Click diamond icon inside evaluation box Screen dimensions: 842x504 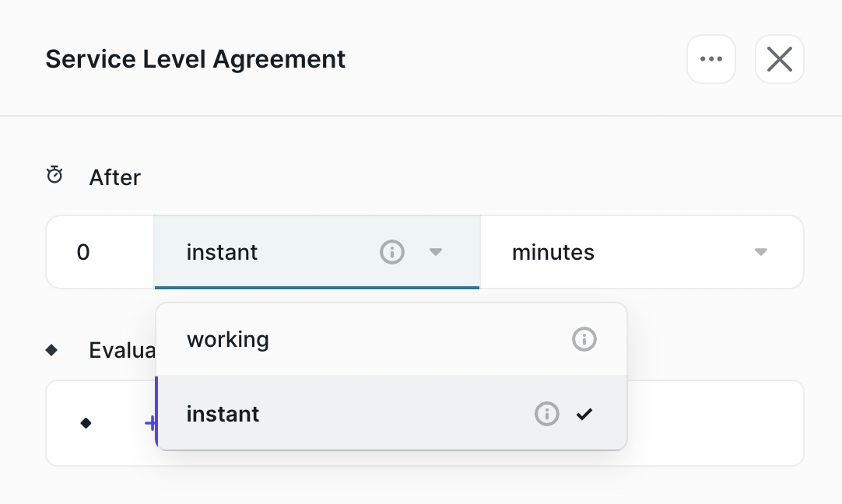(x=86, y=423)
